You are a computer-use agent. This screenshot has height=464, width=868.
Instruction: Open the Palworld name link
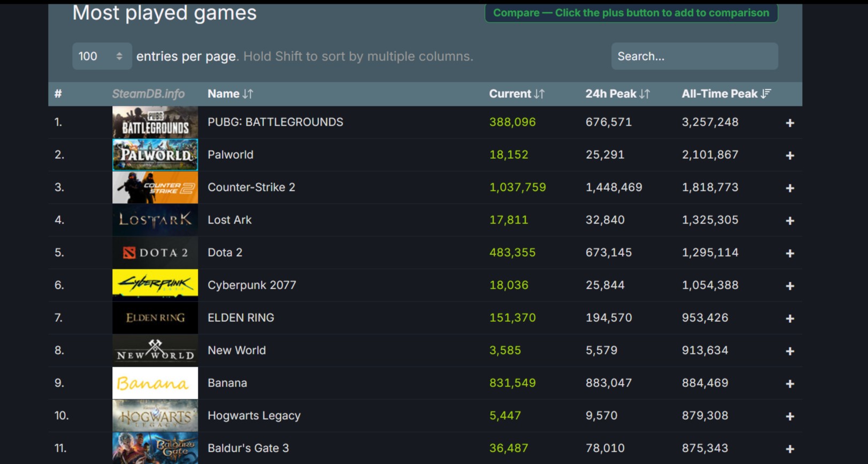pyautogui.click(x=231, y=155)
